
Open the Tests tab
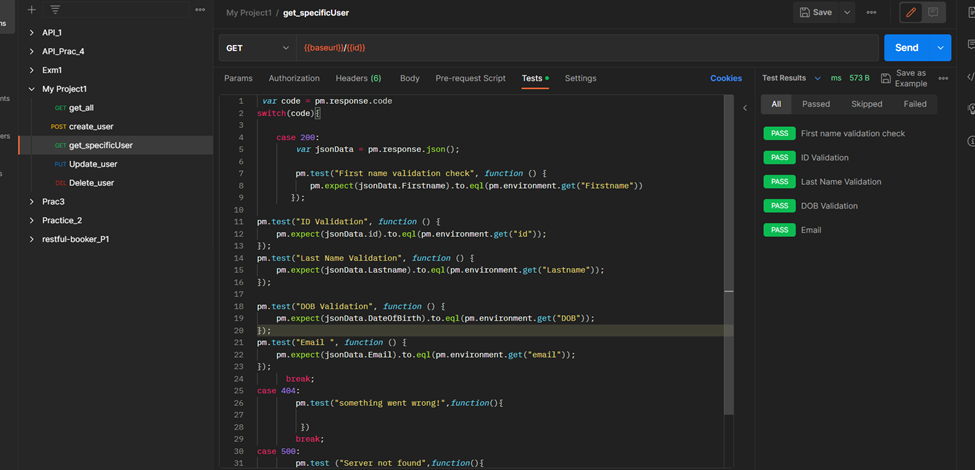[x=535, y=78]
